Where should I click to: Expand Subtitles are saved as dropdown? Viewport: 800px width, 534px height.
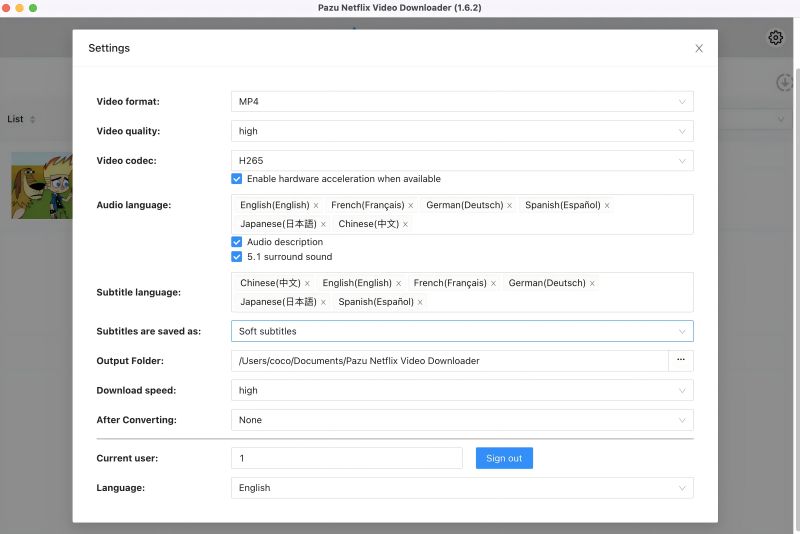click(x=462, y=331)
